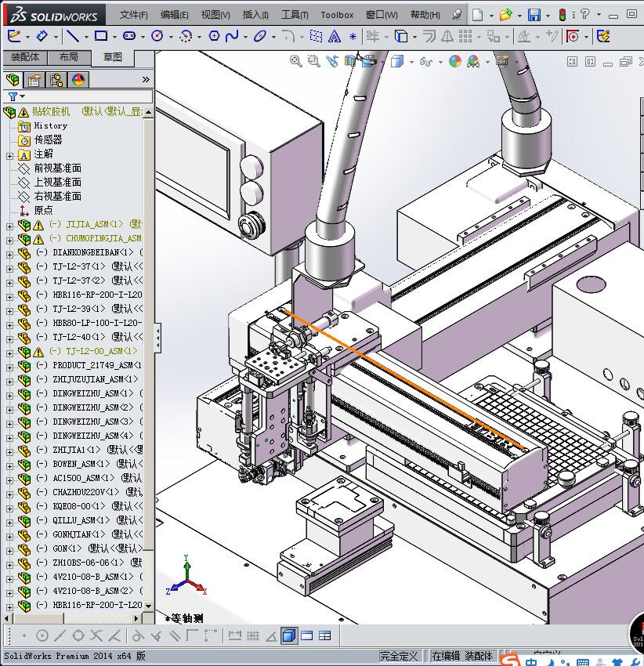The width and height of the screenshot is (644, 666).
Task: Open the FeatureManager design tree tab
Action: tap(13, 80)
